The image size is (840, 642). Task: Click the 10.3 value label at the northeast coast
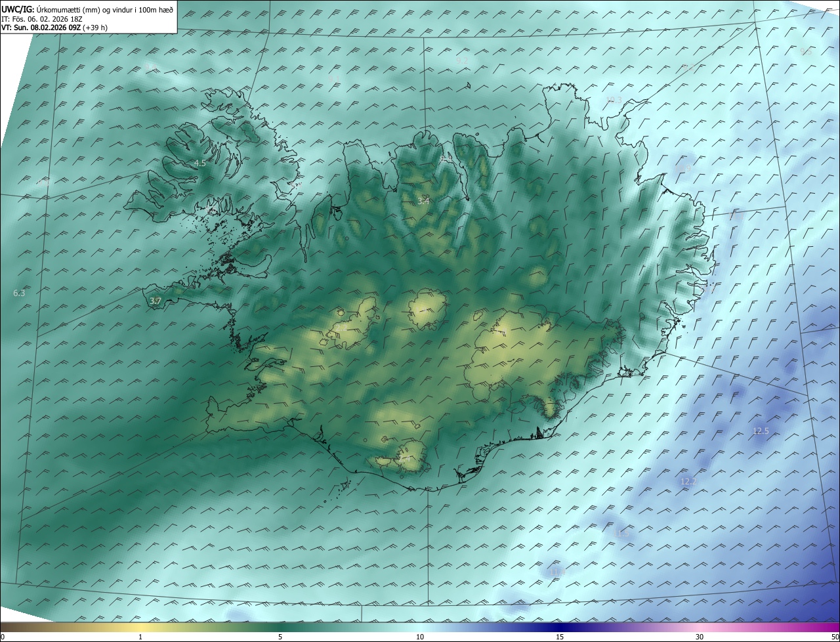[x=614, y=99]
